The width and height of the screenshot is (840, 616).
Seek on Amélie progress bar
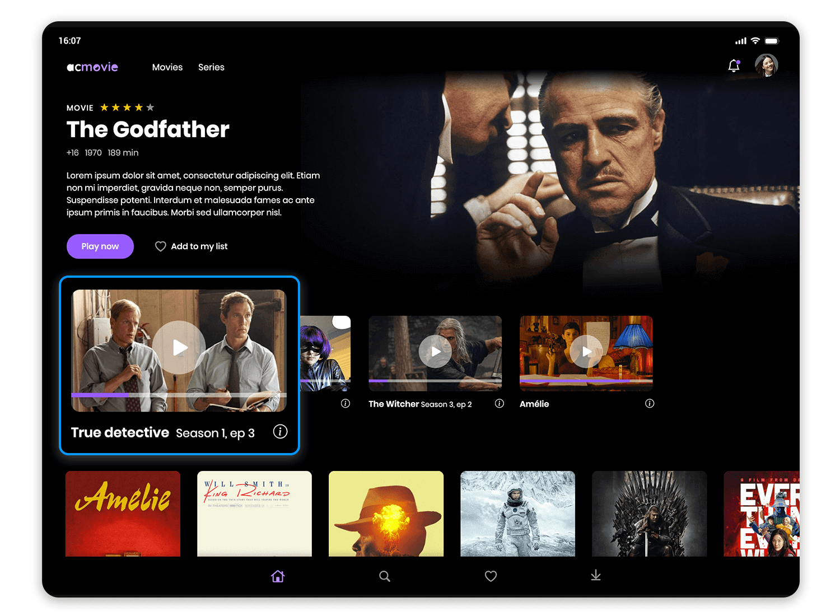tap(586, 381)
